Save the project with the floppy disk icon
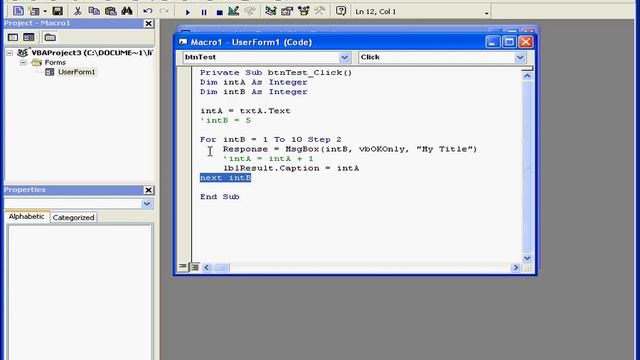 [x=58, y=11]
